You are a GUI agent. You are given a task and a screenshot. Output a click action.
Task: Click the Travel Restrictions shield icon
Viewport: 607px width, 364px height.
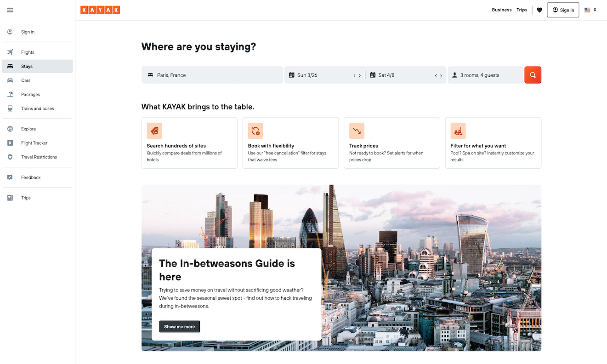(10, 157)
